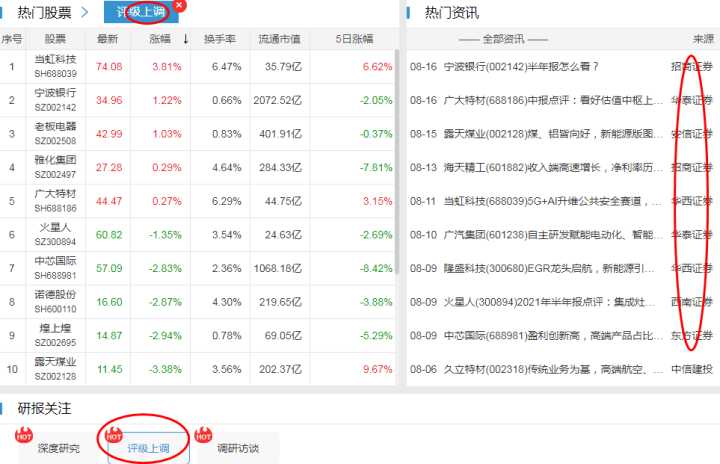The width and height of the screenshot is (720, 464).
Task: Click turnover 6.47% for 当虹科技
Action: (x=226, y=67)
